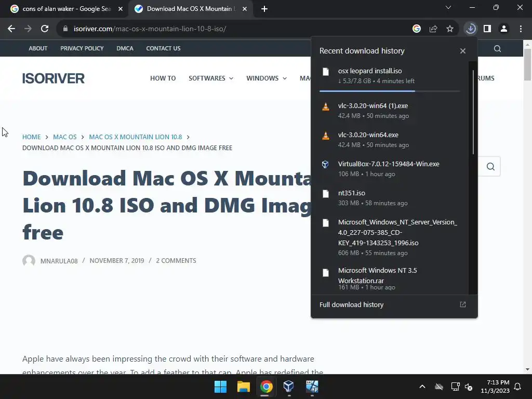Open the Windows Start menu

(220, 387)
